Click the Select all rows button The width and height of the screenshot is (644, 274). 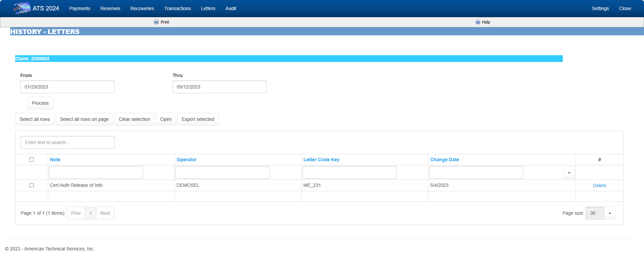click(x=35, y=119)
